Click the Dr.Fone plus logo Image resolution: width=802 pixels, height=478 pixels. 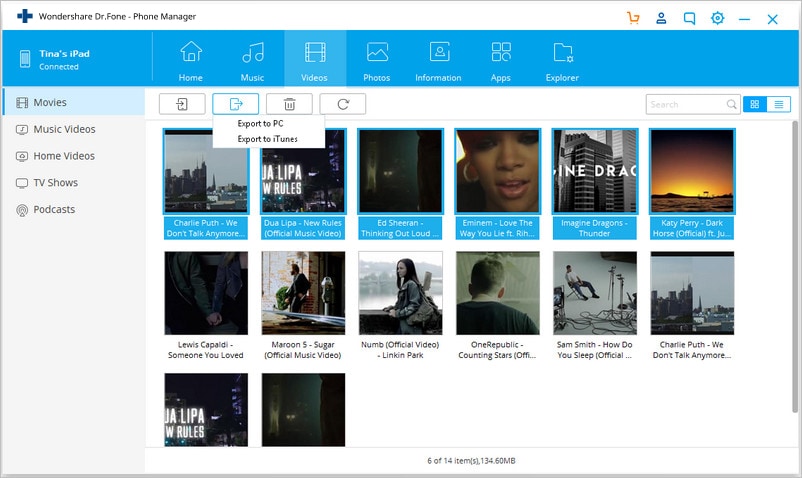coord(25,16)
